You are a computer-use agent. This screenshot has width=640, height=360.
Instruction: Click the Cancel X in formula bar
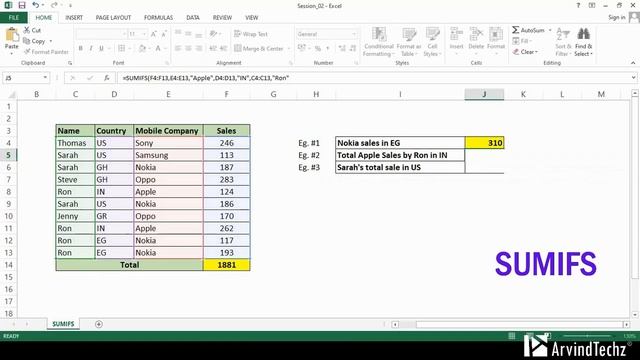(73, 78)
